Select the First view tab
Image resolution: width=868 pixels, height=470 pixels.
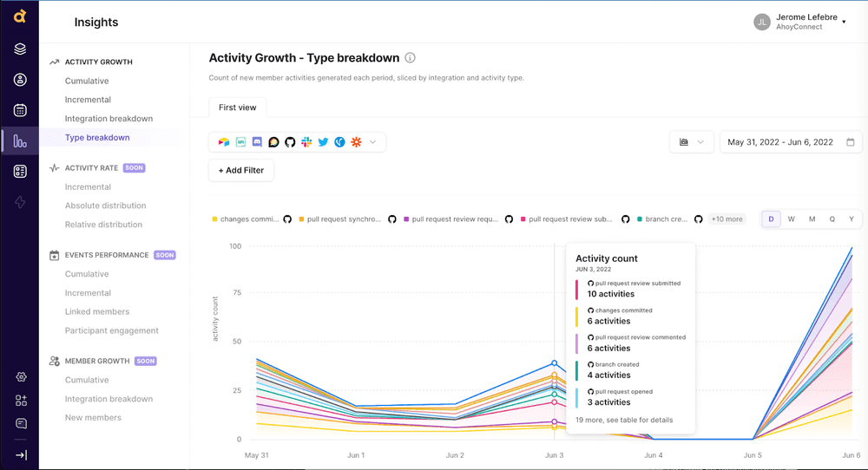[x=237, y=108]
